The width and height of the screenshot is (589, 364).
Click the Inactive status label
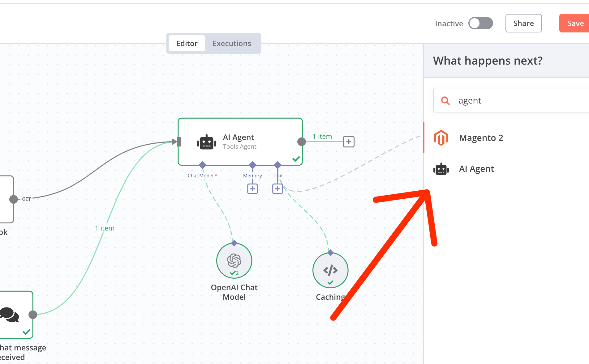click(x=449, y=24)
